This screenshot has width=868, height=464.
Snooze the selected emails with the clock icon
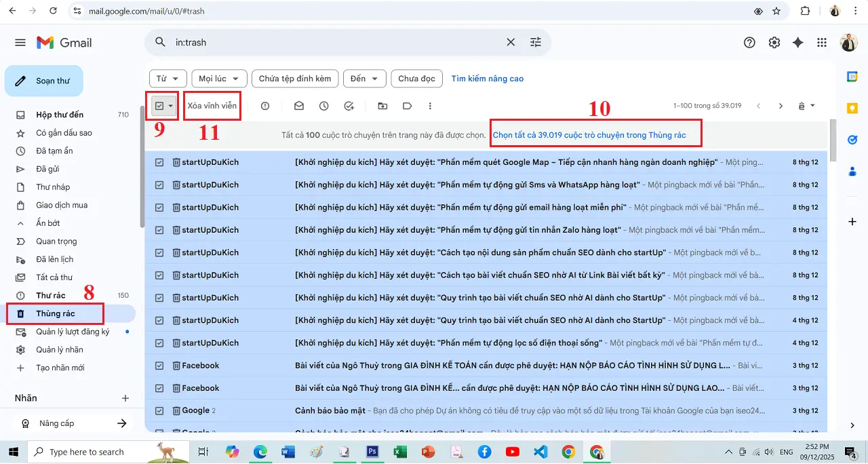[323, 106]
